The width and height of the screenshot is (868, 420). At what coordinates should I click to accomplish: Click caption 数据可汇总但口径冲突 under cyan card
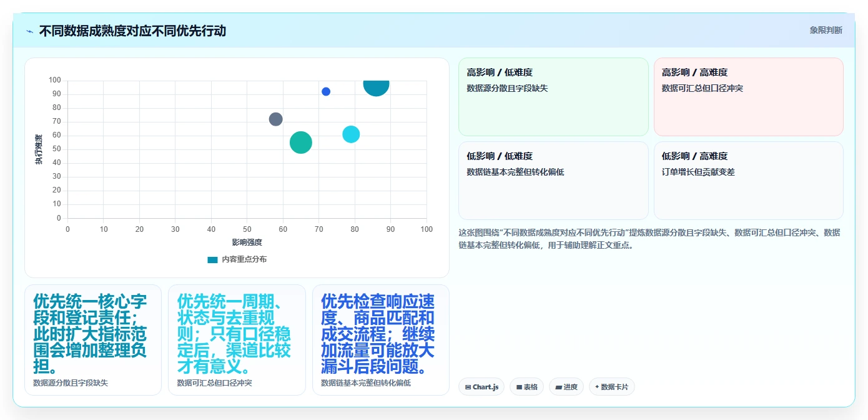click(214, 382)
